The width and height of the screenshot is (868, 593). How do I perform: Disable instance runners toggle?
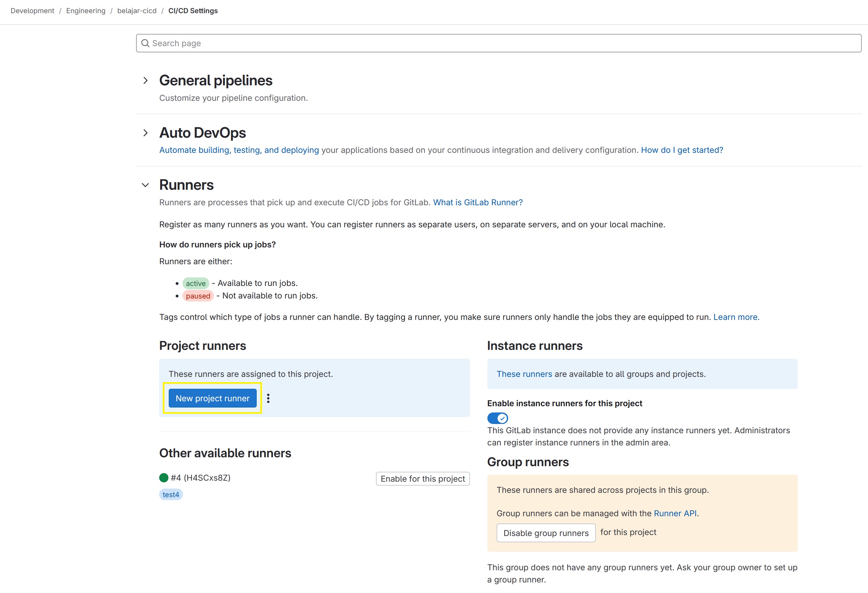[498, 418]
